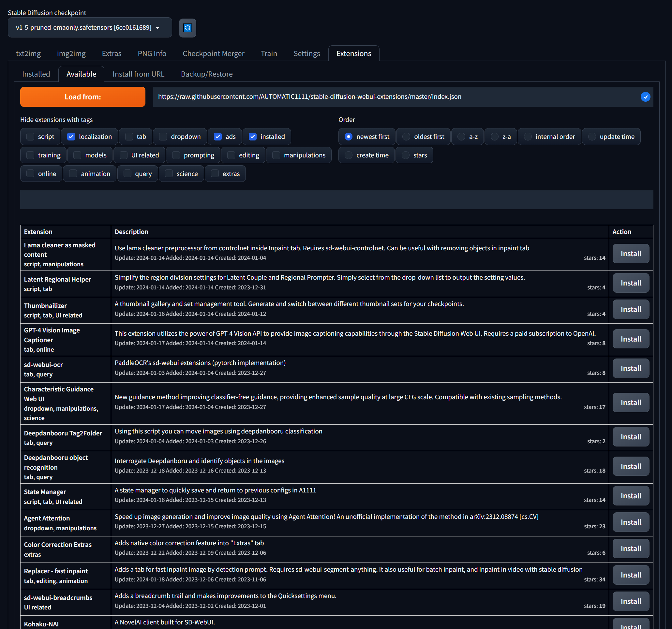Image resolution: width=672 pixels, height=629 pixels.
Task: Open the Settings tab
Action: (306, 53)
